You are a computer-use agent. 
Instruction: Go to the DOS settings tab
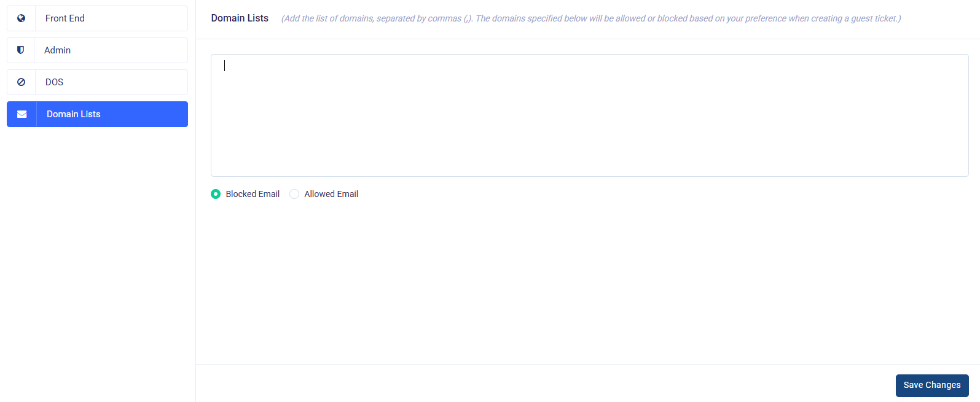[x=55, y=82]
